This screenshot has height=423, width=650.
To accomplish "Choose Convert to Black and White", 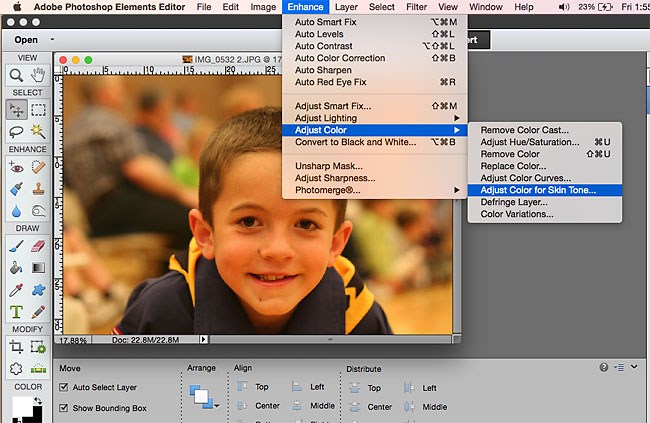I will (x=375, y=142).
